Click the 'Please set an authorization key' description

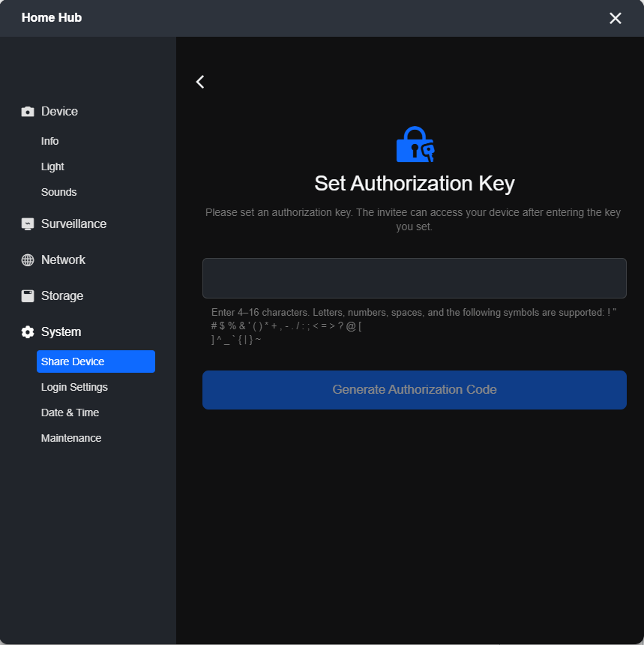click(x=413, y=220)
